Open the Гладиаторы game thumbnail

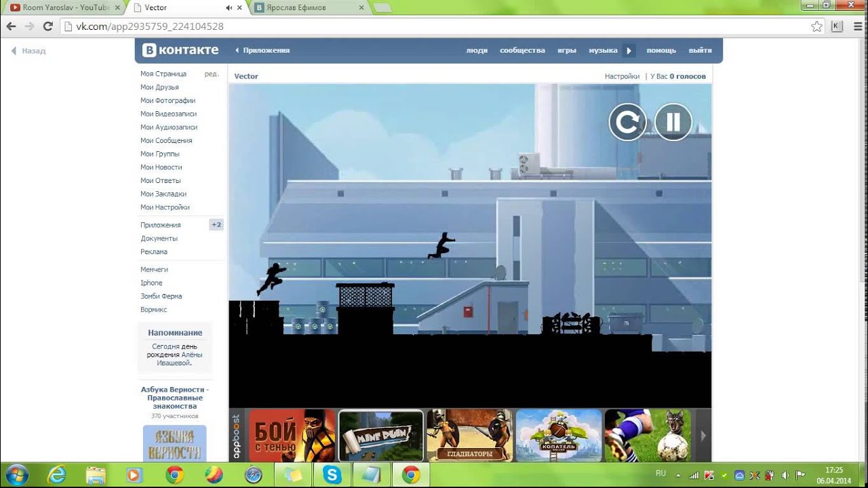click(x=469, y=435)
